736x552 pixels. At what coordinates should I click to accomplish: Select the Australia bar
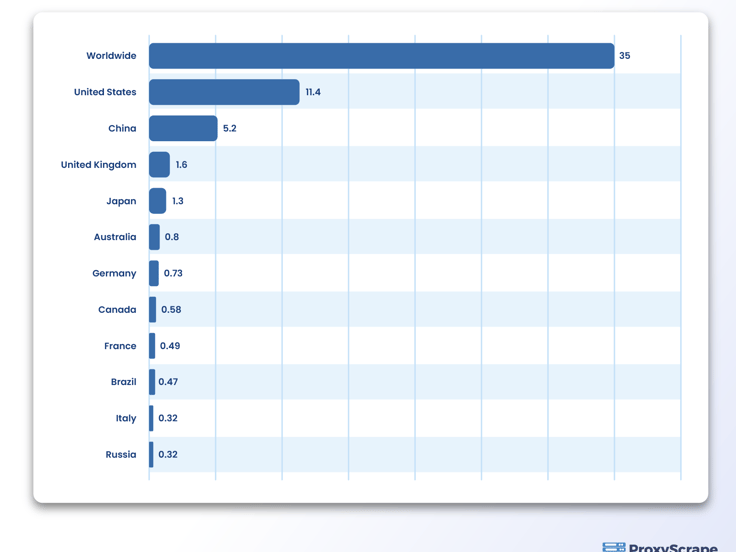click(155, 237)
